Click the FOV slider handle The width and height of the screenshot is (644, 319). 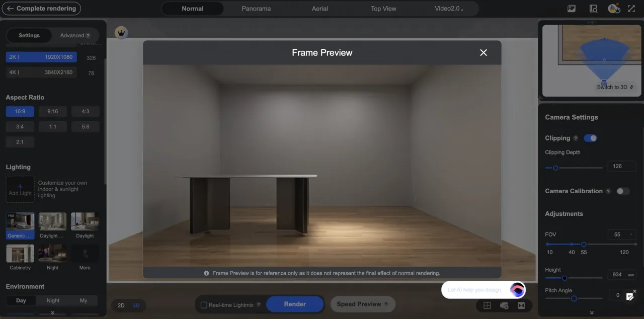coord(584,244)
